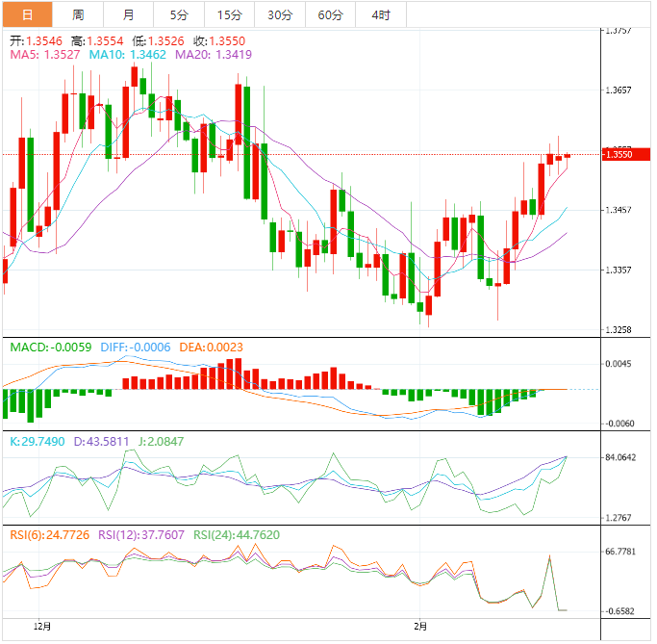Open the 15分 timeframe tab
Screen dimensions: 657x644
pyautogui.click(x=230, y=14)
